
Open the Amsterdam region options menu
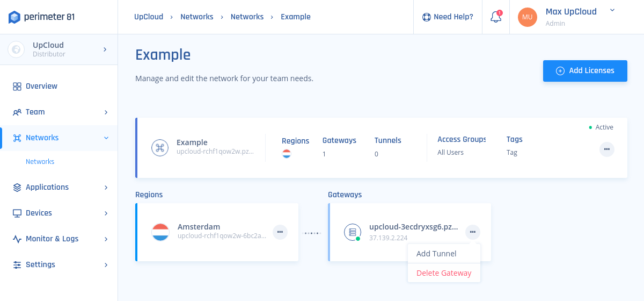point(280,232)
